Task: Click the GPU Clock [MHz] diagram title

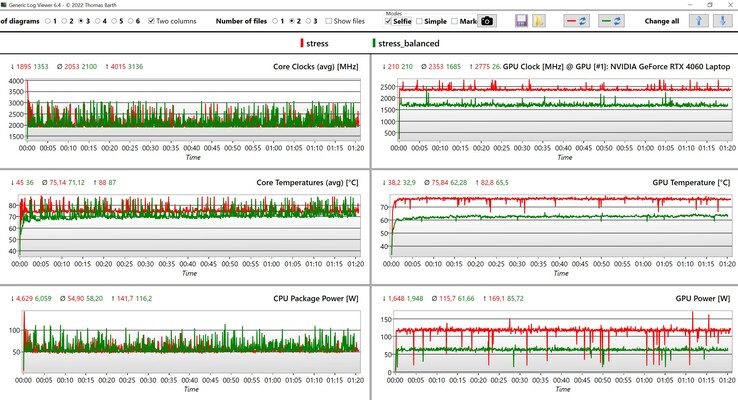Action: tap(616, 66)
